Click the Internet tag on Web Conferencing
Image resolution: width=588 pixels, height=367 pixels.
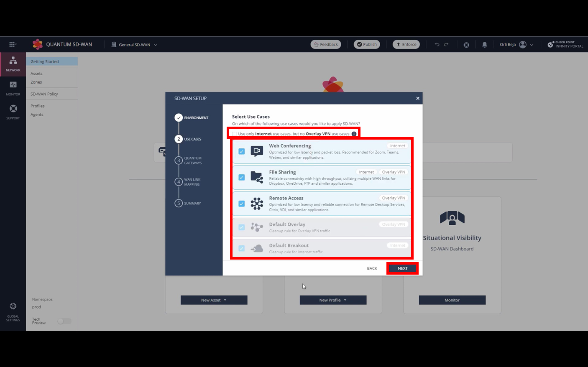pyautogui.click(x=398, y=146)
